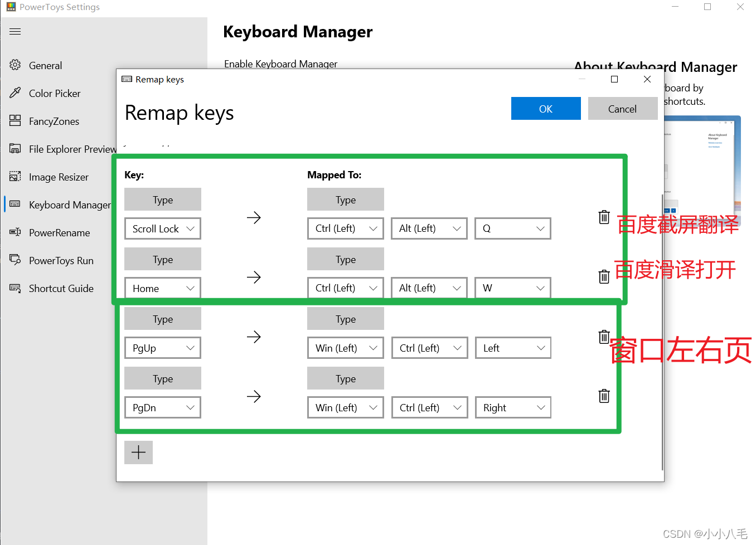Click the PowerRename icon
This screenshot has width=756, height=545.
click(x=15, y=232)
